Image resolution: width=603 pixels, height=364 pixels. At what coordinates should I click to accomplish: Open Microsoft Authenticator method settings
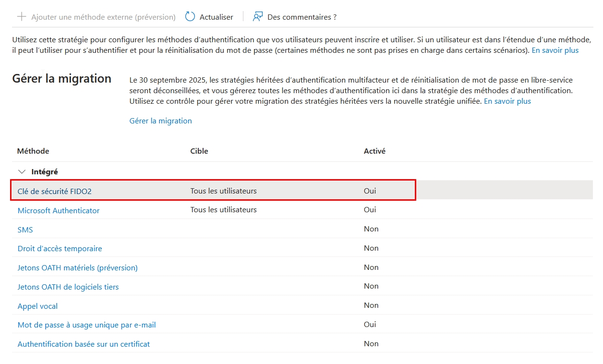tap(59, 210)
